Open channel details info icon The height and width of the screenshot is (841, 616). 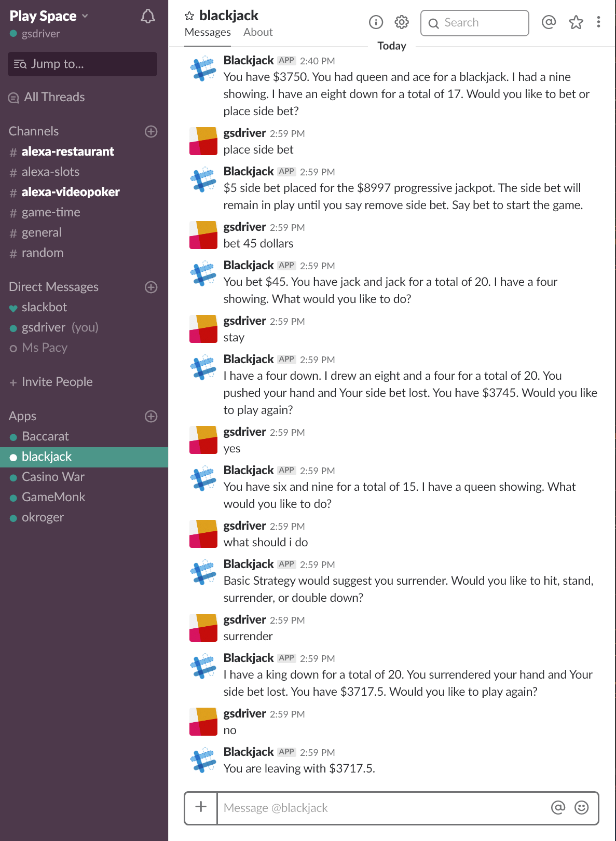pyautogui.click(x=376, y=22)
